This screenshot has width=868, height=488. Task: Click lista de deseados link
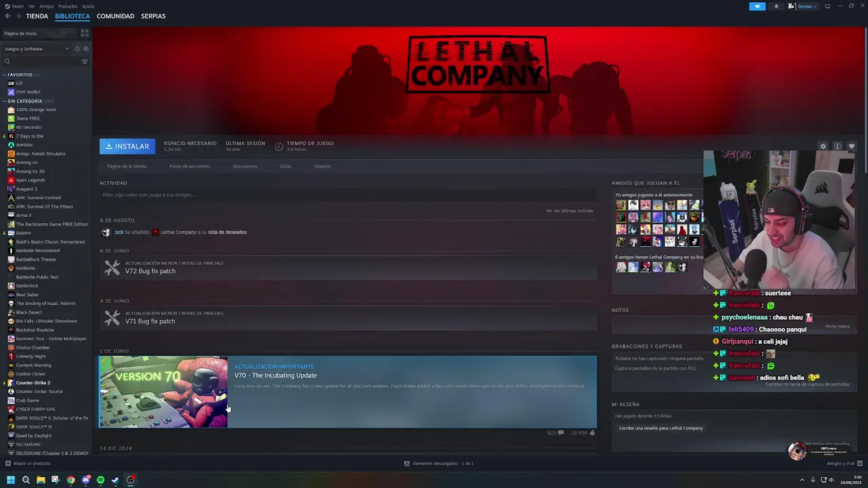227,232
